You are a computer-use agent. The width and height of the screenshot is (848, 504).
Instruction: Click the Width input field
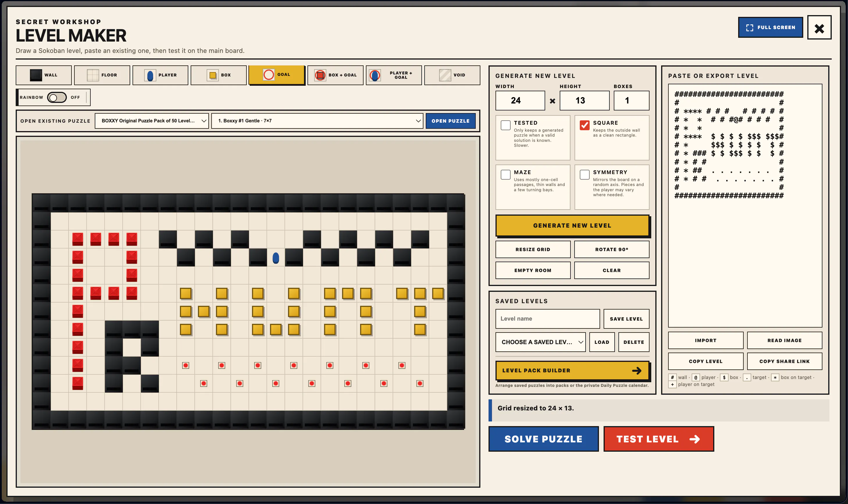(x=520, y=101)
